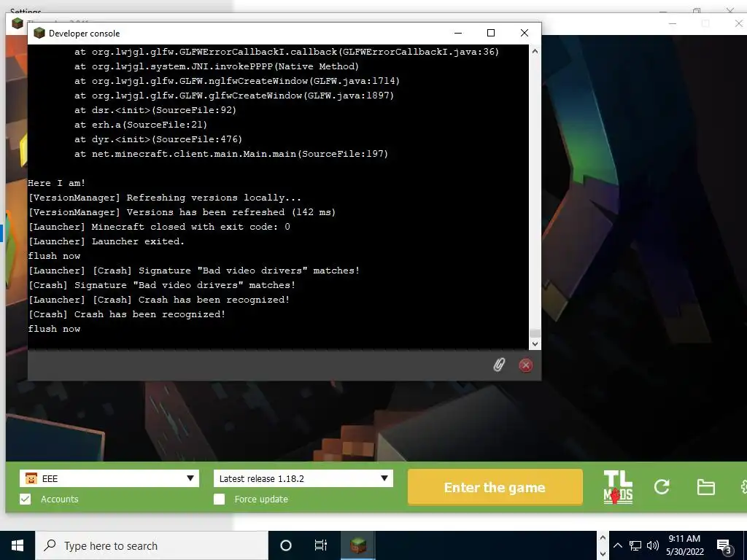
Task: Click '[Launcher] Launcher exited.' line
Action: click(107, 241)
